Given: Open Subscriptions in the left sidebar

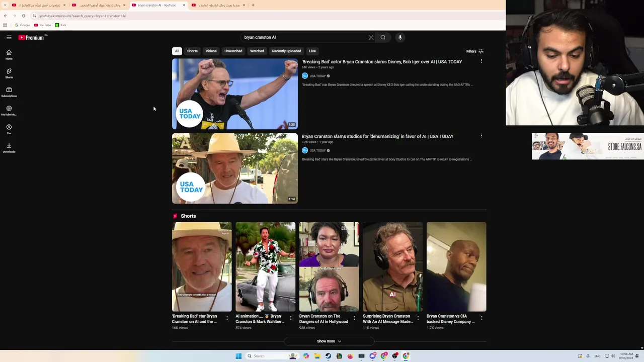Looking at the screenshot, I should click(9, 92).
